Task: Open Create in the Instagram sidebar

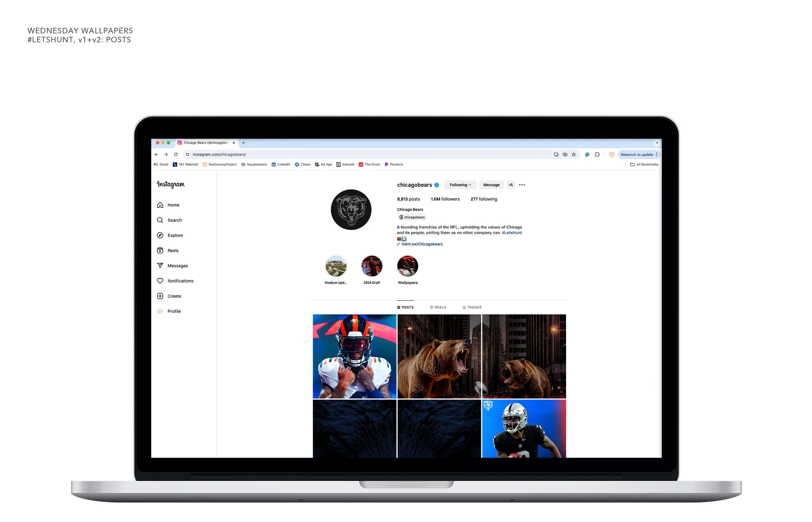Action: point(169,296)
